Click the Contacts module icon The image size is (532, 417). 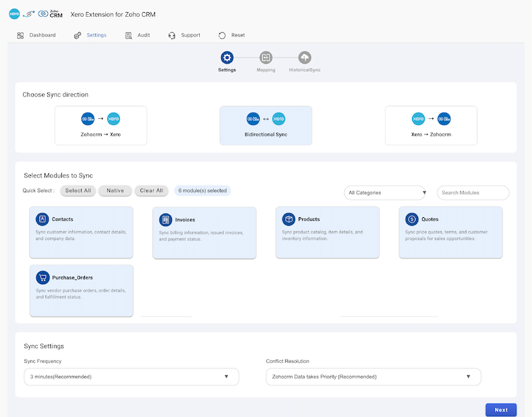(42, 219)
